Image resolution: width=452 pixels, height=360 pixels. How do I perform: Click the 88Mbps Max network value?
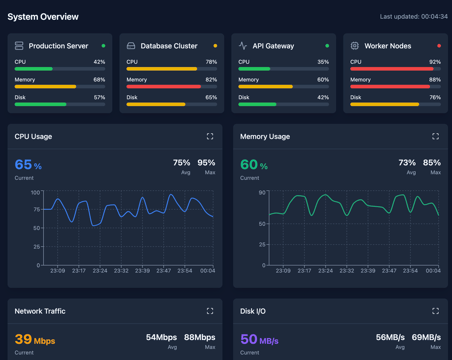200,337
